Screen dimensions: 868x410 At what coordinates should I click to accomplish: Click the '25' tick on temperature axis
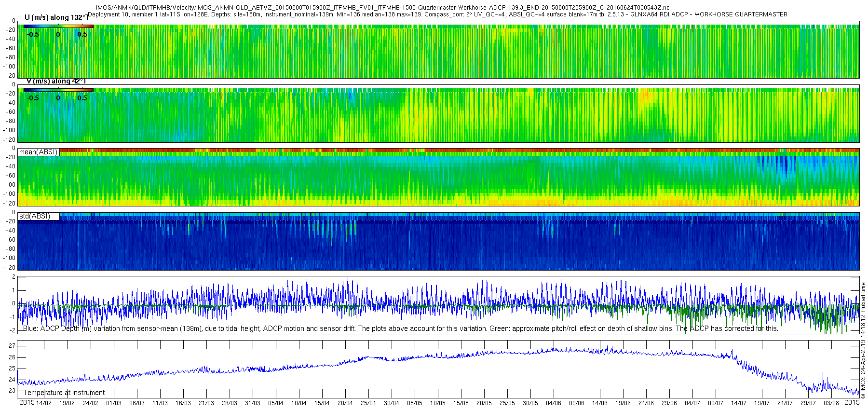pos(12,369)
